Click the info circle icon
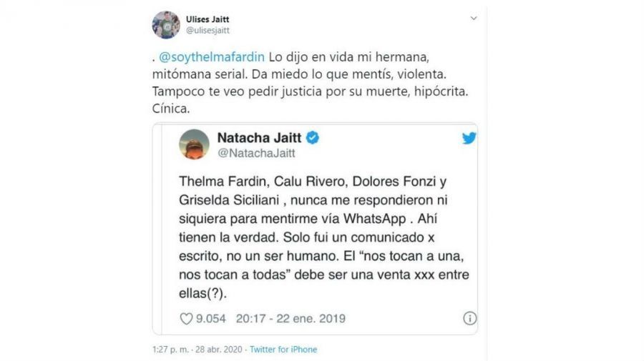The height and width of the screenshot is (361, 644). [469, 318]
